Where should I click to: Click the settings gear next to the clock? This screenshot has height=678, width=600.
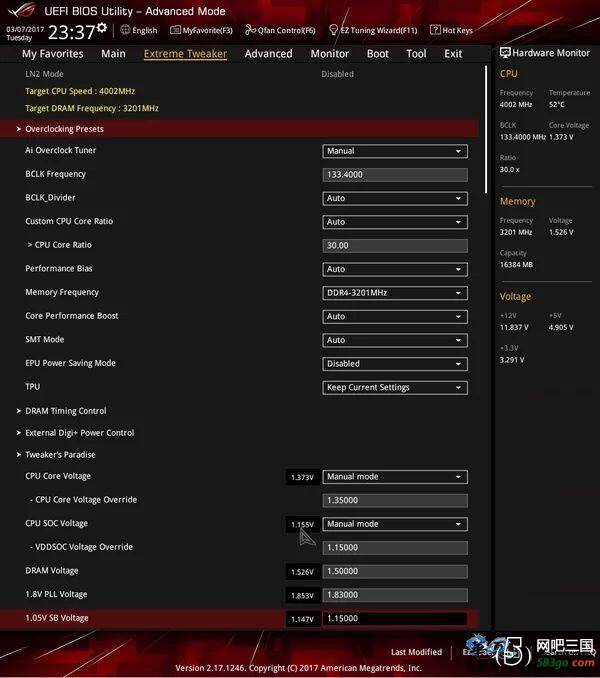tap(102, 28)
